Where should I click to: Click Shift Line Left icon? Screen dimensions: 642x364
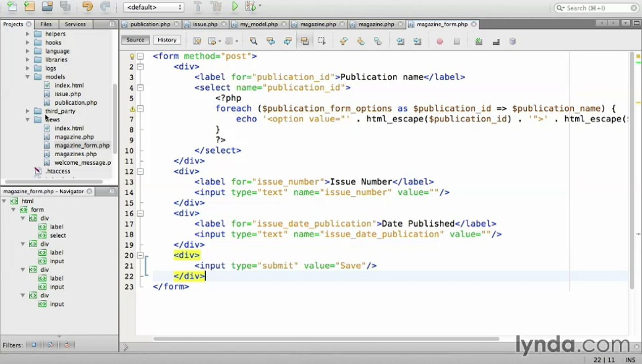tap(400, 41)
